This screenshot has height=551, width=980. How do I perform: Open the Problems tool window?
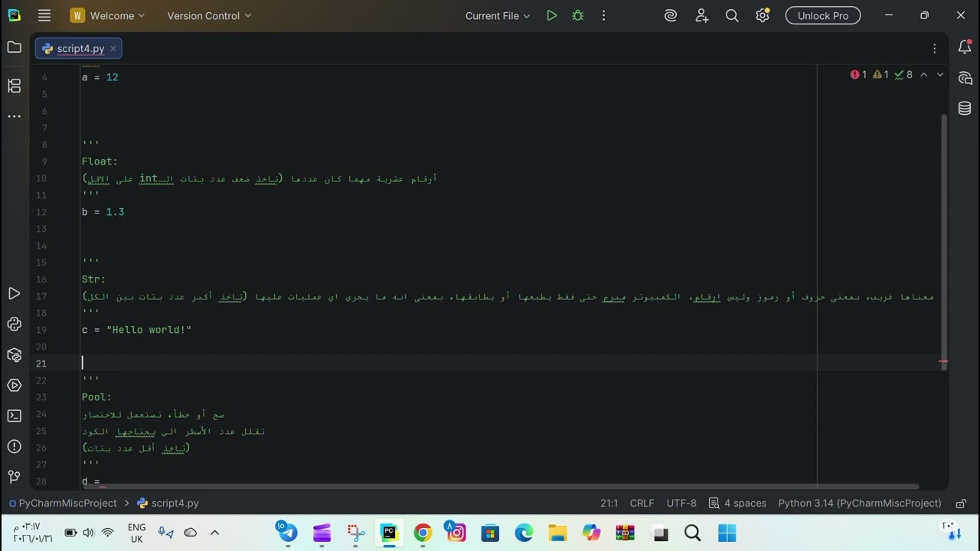14,446
